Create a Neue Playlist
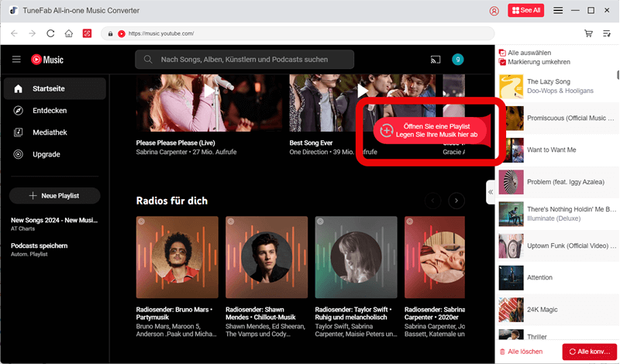This screenshot has height=364, width=620. pos(54,196)
